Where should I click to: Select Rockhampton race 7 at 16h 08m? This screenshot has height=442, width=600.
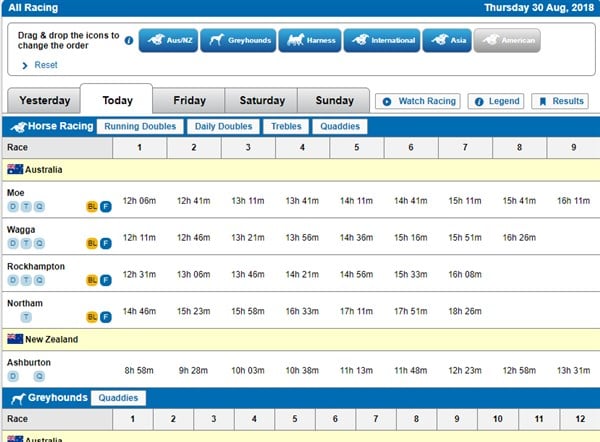[x=465, y=274]
